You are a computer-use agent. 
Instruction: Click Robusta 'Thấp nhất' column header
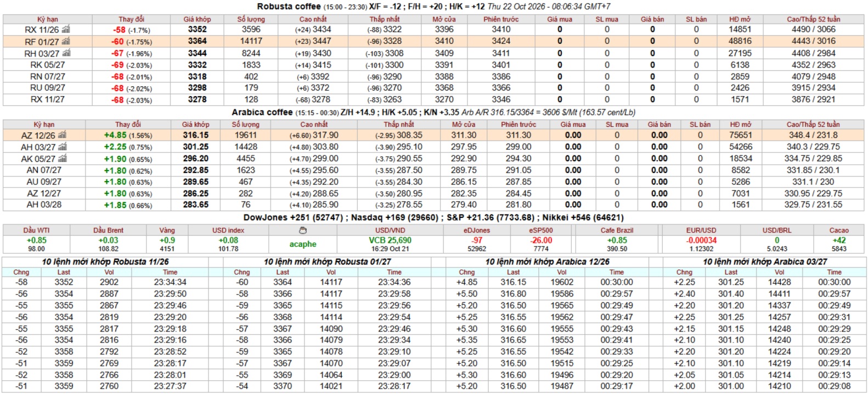[x=385, y=19]
